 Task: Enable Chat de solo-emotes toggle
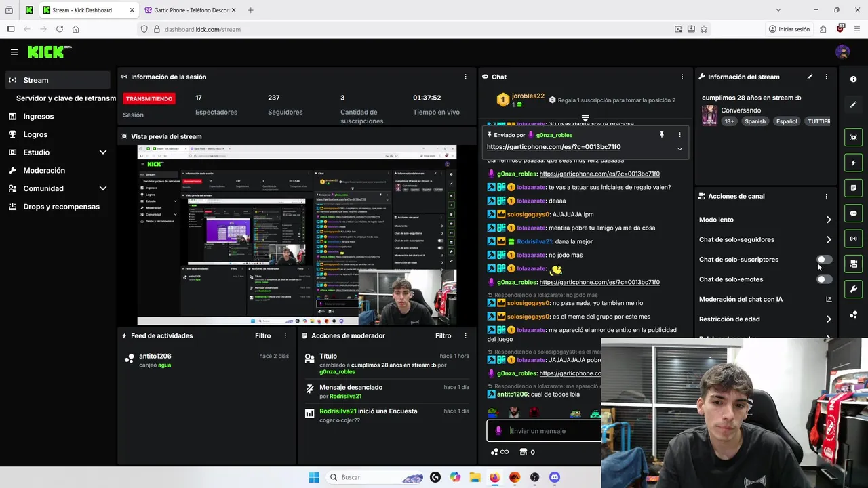[825, 279]
